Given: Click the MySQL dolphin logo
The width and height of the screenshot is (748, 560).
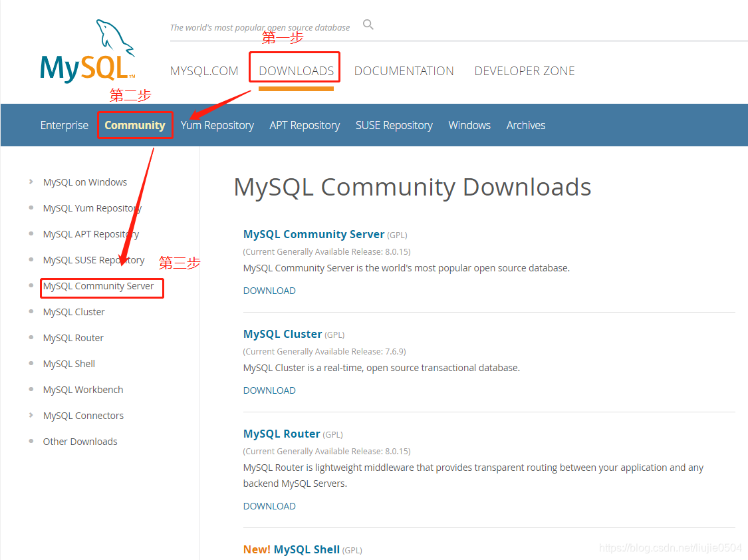Looking at the screenshot, I should click(88, 51).
